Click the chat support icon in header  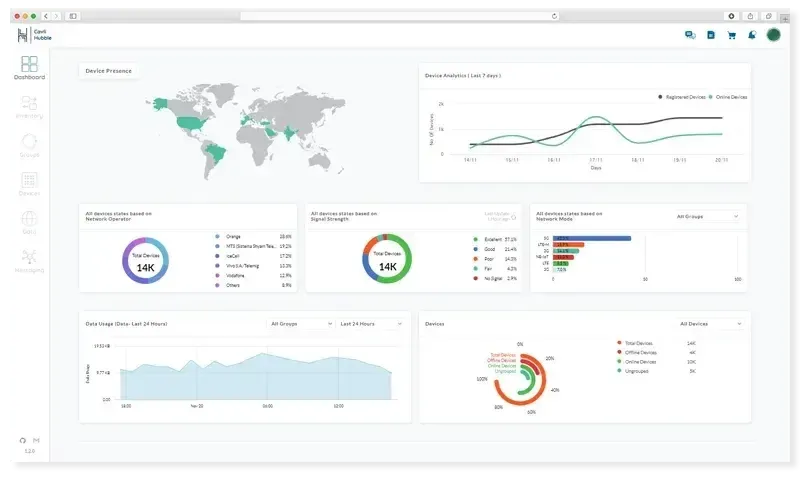690,35
